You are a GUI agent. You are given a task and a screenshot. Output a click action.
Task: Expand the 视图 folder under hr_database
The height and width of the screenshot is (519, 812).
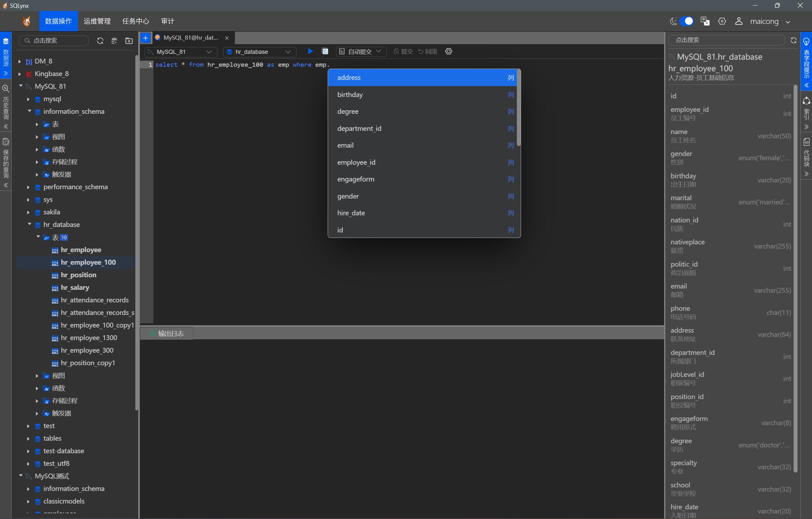(37, 376)
